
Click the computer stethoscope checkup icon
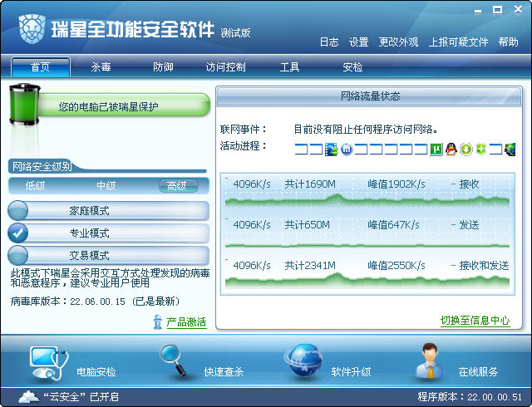tap(48, 363)
